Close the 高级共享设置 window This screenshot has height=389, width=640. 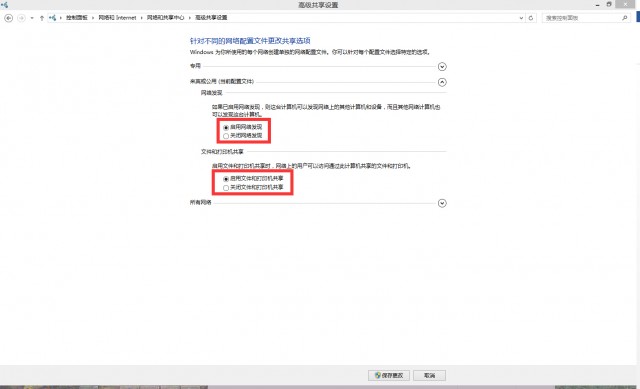626,4
